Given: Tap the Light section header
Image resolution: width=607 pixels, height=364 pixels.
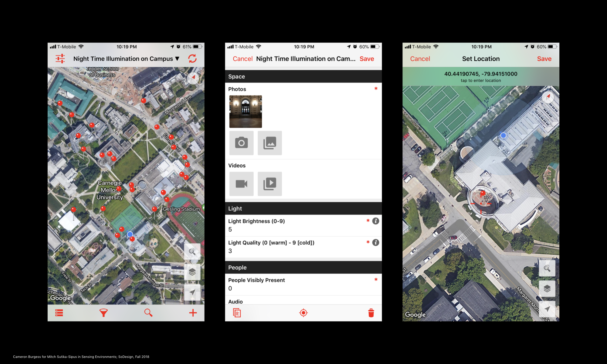Looking at the screenshot, I should click(x=303, y=208).
